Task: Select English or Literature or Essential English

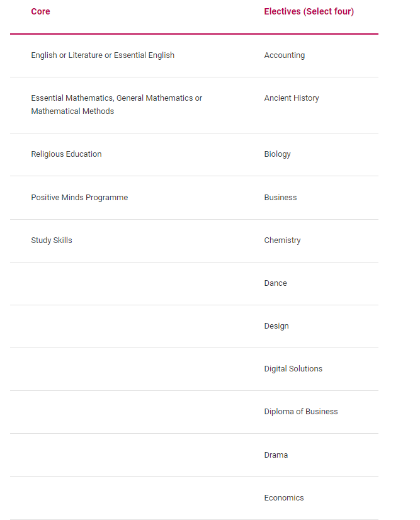Action: [103, 55]
